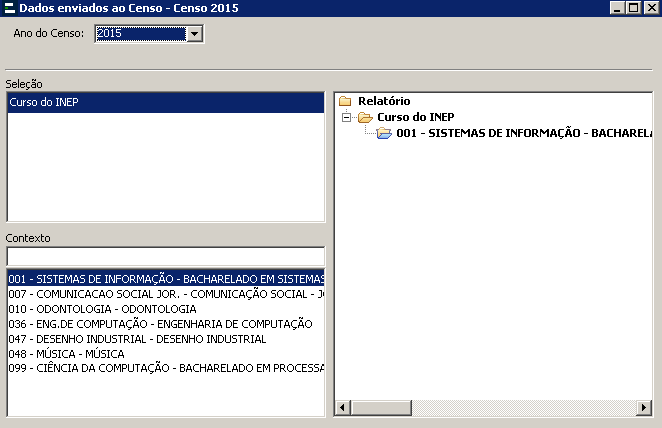Click Relatório root tree item label
662x428 pixels.
[x=384, y=101]
